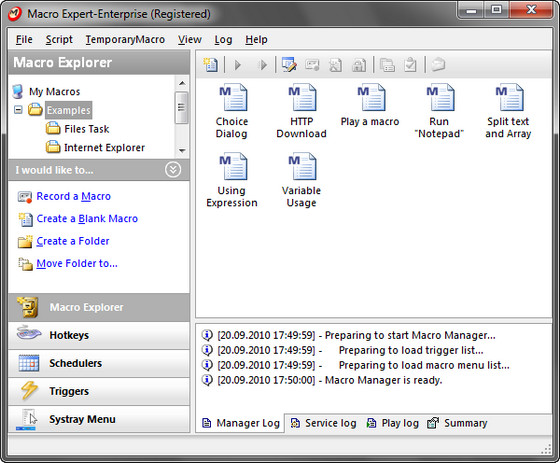Click the edit macro toolbar icon
This screenshot has width=560, height=463.
coord(289,65)
